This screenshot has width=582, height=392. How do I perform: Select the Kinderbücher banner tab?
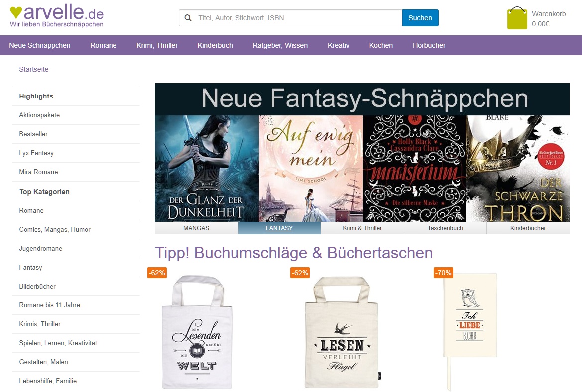click(528, 228)
